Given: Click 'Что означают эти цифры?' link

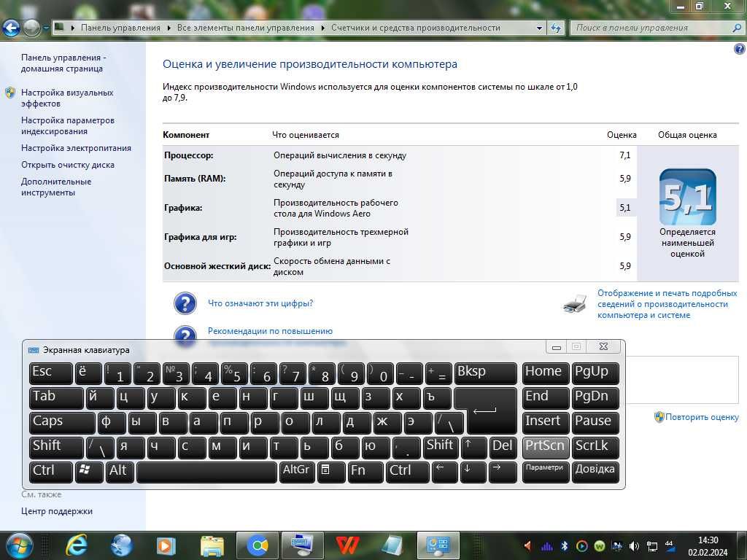Looking at the screenshot, I should (x=260, y=303).
